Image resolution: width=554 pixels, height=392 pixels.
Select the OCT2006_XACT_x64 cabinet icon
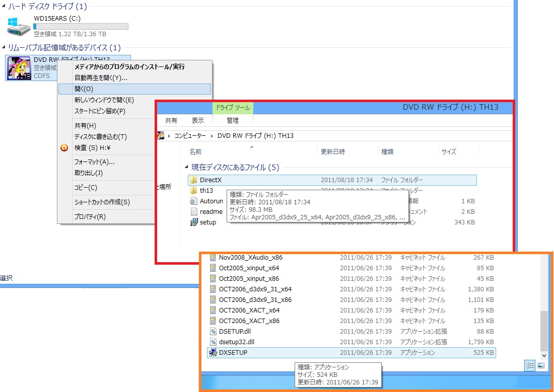coord(213,310)
